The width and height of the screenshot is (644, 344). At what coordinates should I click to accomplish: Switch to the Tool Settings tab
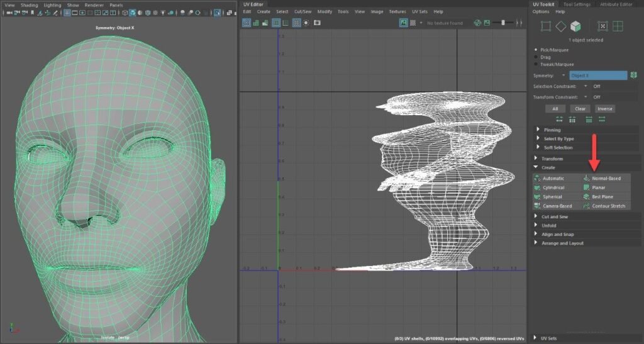[x=577, y=4]
